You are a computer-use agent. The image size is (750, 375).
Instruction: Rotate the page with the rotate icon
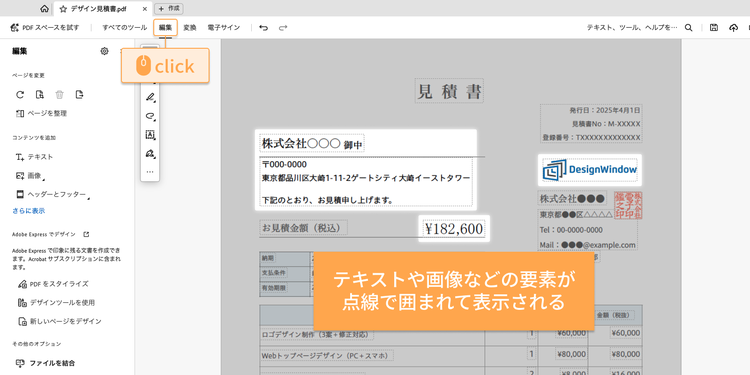click(x=20, y=94)
